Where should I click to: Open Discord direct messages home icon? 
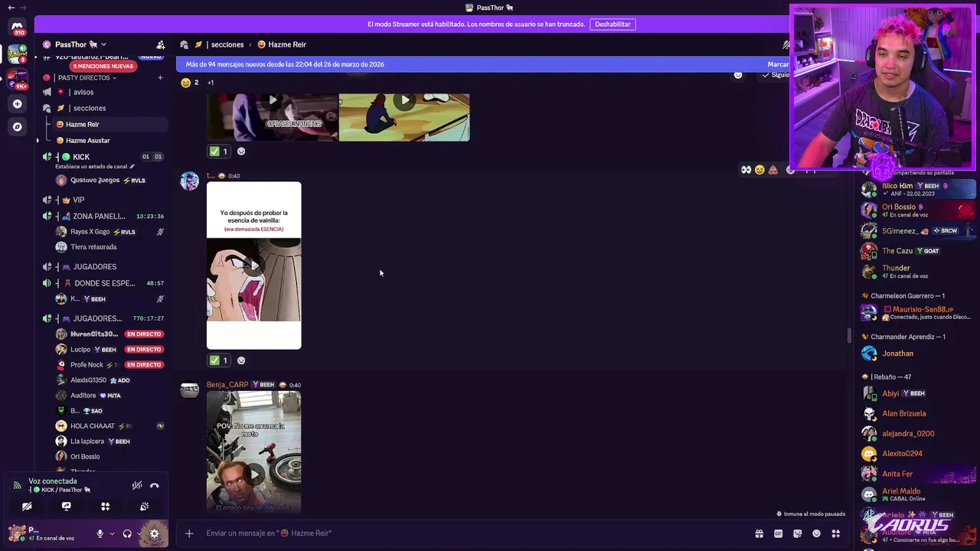[17, 27]
